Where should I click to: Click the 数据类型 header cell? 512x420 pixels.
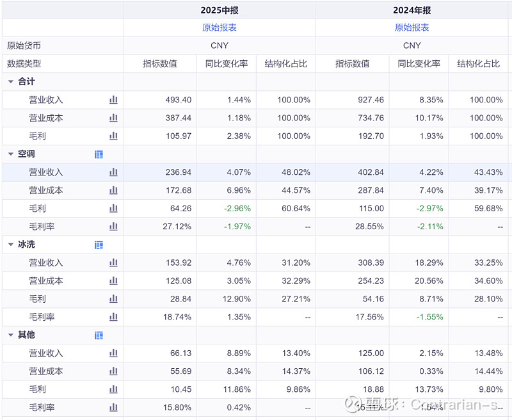(24, 63)
